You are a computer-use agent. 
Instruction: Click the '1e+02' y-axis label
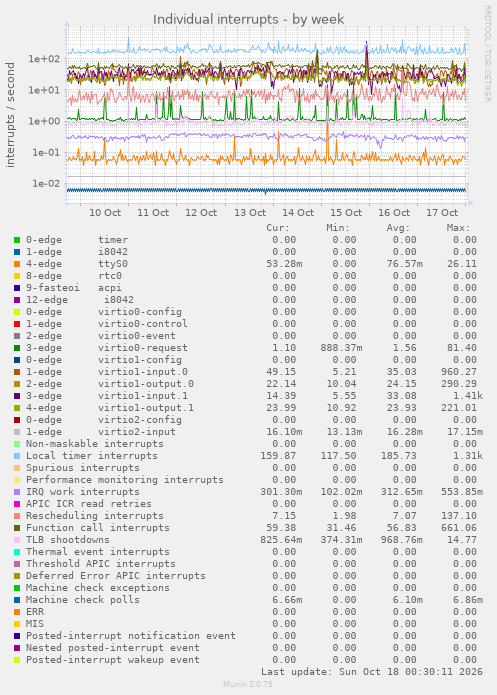[44, 59]
